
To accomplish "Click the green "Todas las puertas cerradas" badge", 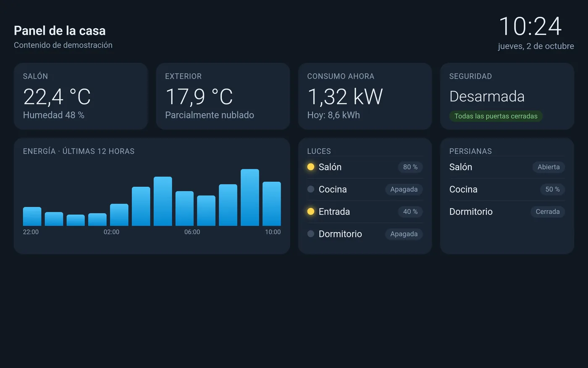I will 496,116.
